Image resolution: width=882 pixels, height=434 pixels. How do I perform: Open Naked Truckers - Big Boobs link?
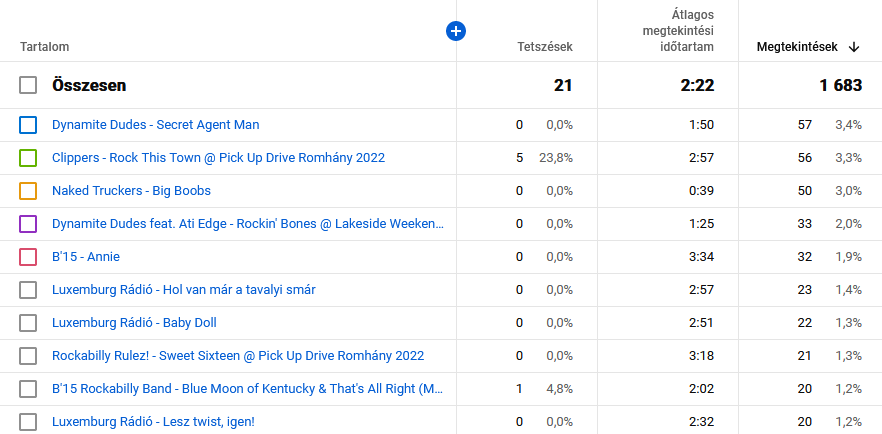point(131,191)
